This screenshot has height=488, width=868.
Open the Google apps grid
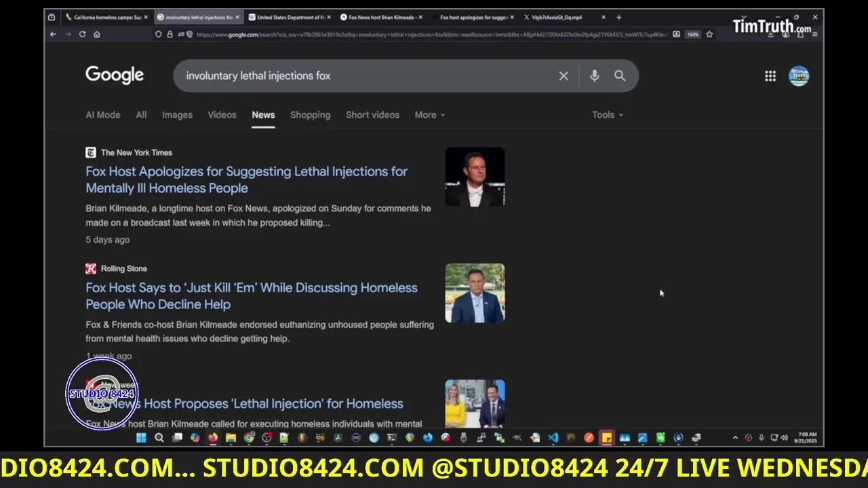[x=770, y=76]
